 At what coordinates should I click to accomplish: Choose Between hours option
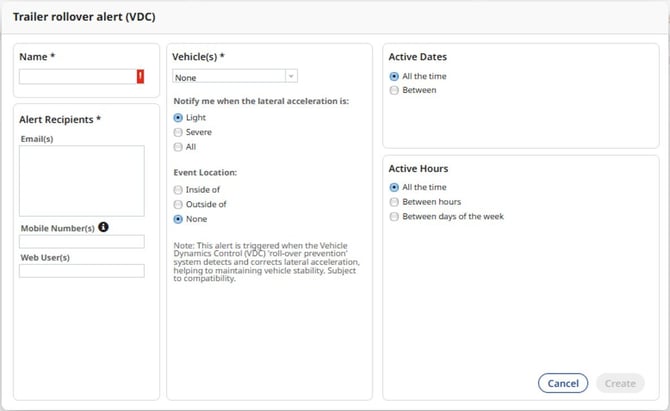point(394,202)
